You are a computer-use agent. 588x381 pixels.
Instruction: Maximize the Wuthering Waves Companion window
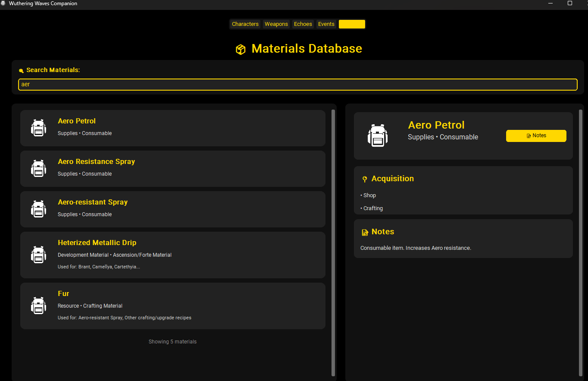[570, 3]
